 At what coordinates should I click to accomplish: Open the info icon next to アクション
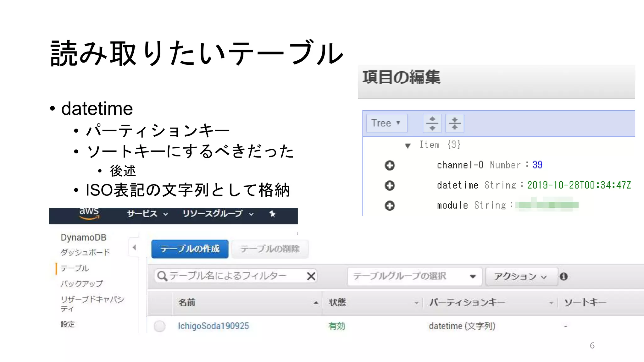(563, 276)
